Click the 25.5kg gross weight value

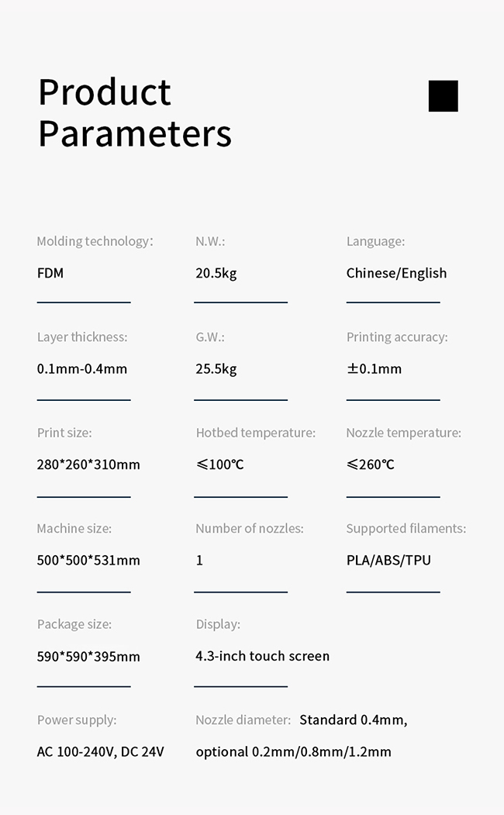216,369
